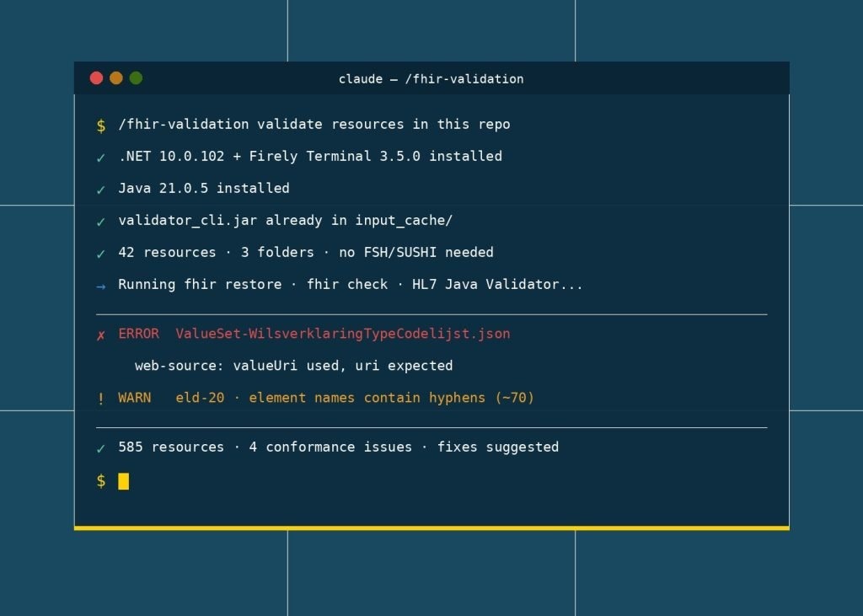Click the yellow $ prompt before the command
The width and height of the screenshot is (863, 616).
101,126
